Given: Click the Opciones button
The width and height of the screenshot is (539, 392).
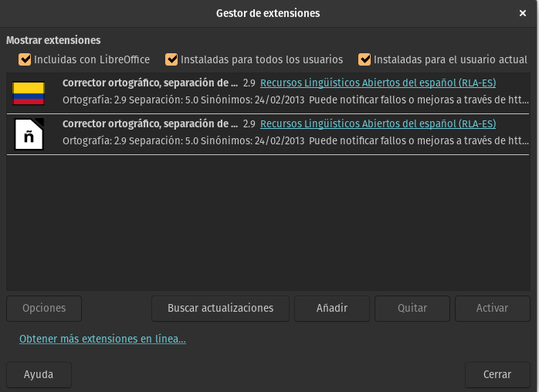Looking at the screenshot, I should (44, 308).
